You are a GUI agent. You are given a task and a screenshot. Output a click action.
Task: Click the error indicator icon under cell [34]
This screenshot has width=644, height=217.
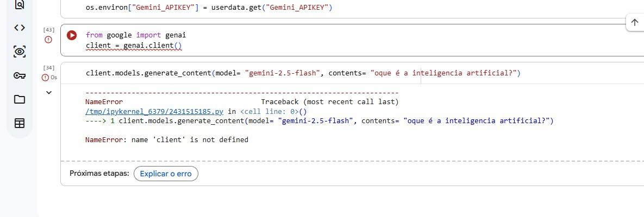pos(45,78)
